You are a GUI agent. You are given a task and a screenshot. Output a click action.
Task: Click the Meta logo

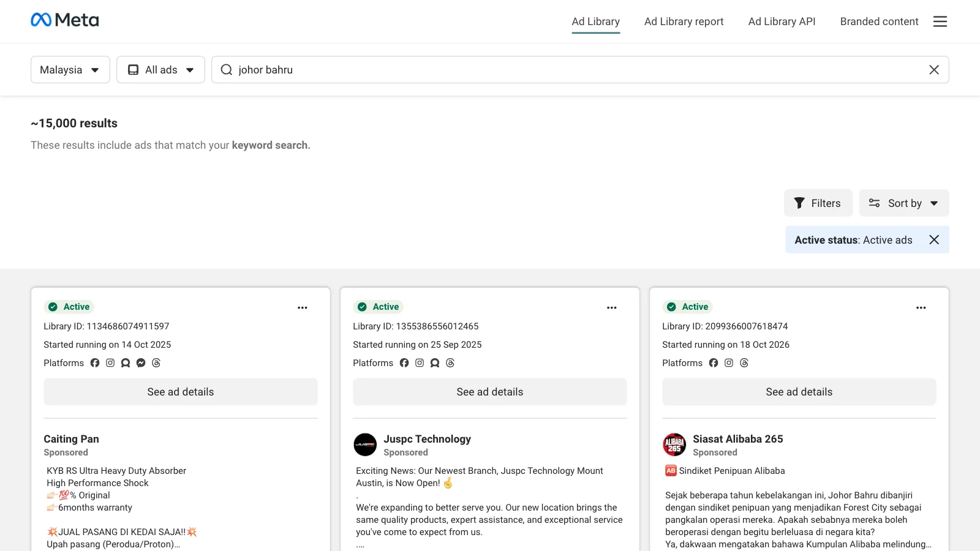coord(65,20)
